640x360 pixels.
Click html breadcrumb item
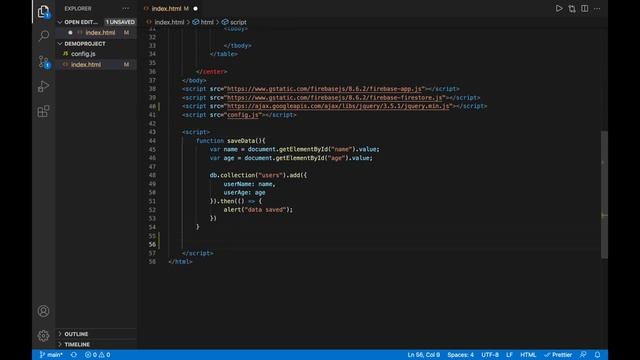click(207, 22)
